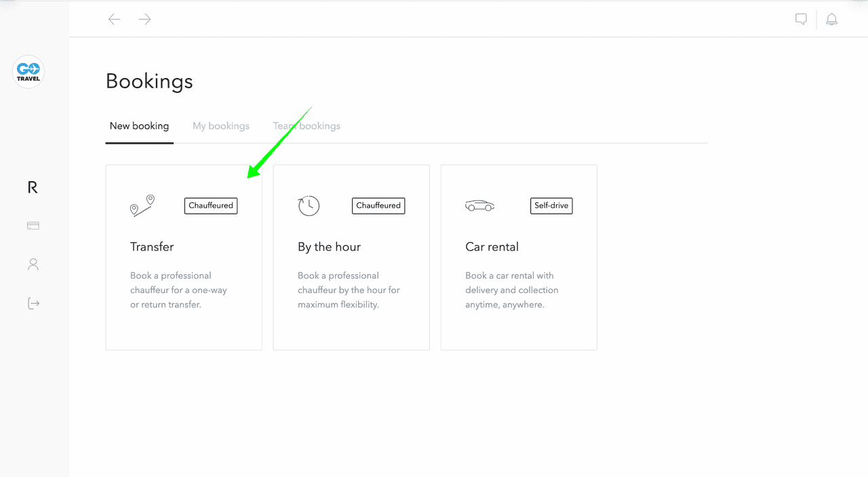This screenshot has height=477, width=868.
Task: Click the Chauffeured badge on Transfer card
Action: click(x=211, y=206)
